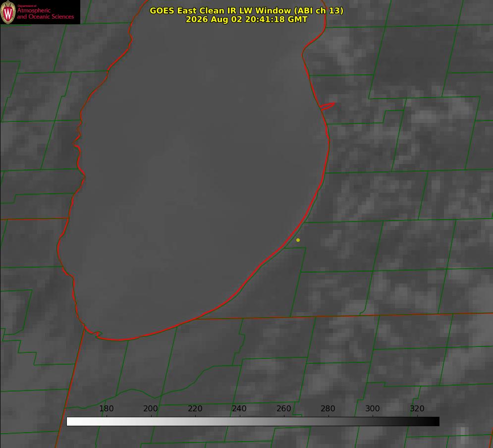Click the University of Wisconsin crest logo
The image size is (493, 448).
tap(8, 12)
